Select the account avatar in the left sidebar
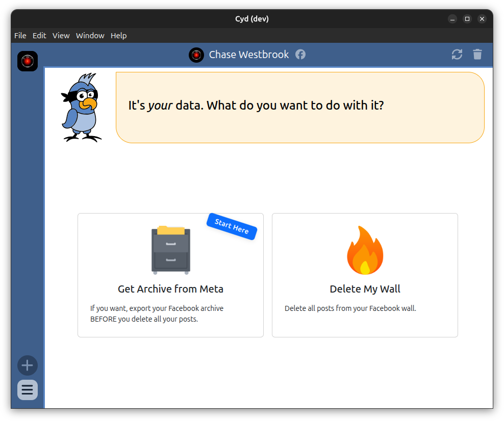This screenshot has height=421, width=504. coord(28,61)
